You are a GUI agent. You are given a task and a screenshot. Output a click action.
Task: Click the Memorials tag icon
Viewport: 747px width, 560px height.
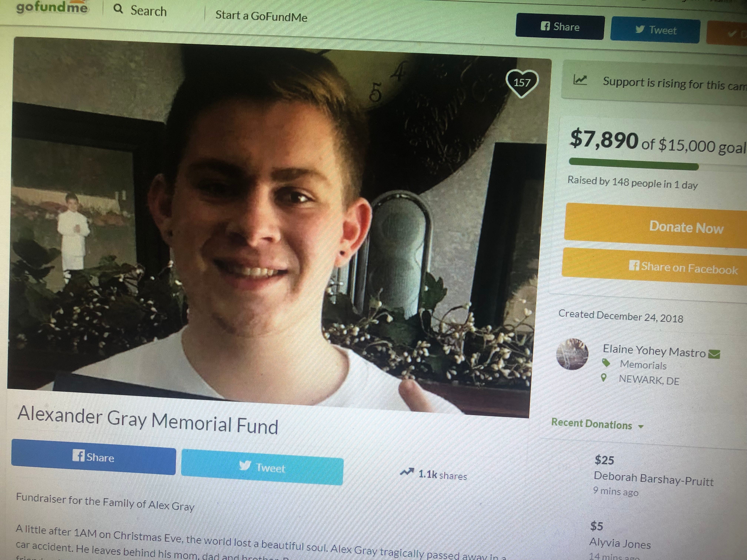coord(606,363)
